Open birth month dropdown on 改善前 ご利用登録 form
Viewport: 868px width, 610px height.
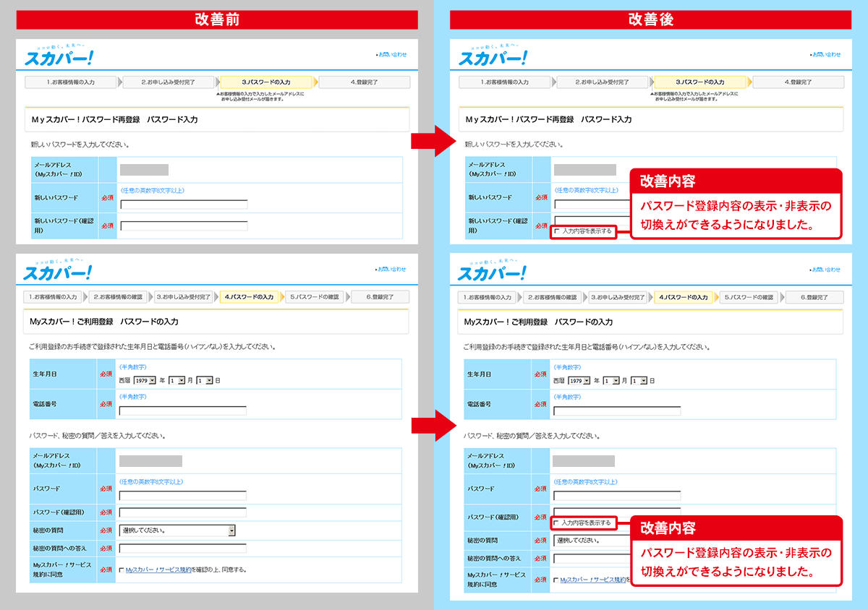(x=176, y=380)
